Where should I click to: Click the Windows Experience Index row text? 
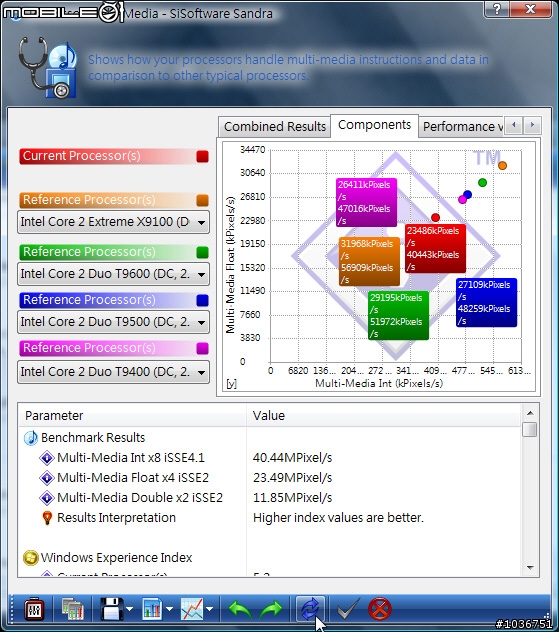pos(116,558)
